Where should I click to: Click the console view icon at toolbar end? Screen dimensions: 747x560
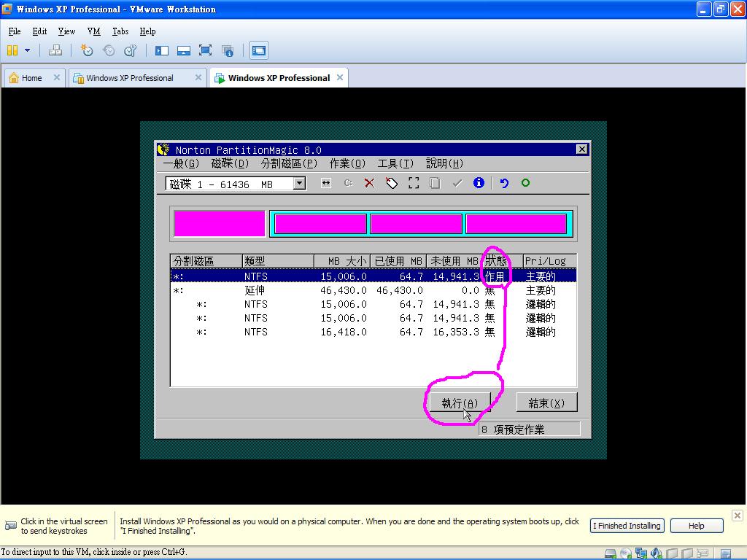(x=259, y=50)
